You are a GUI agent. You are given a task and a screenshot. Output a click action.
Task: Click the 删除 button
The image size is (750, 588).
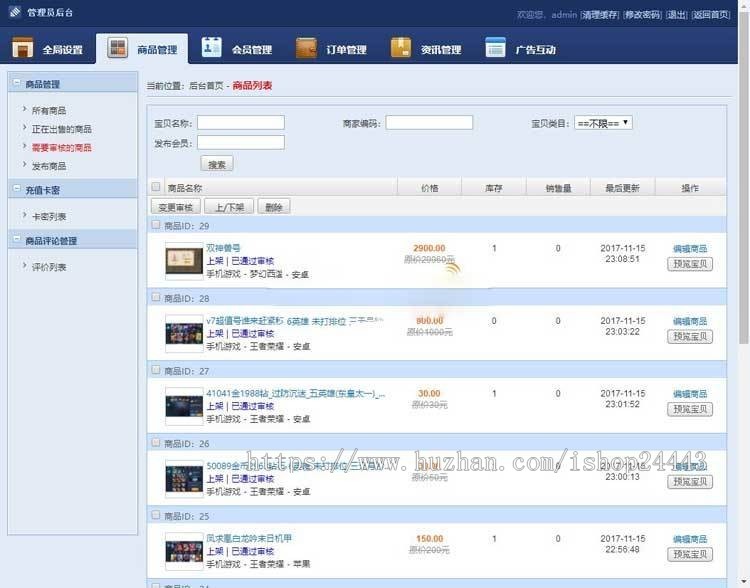274,207
